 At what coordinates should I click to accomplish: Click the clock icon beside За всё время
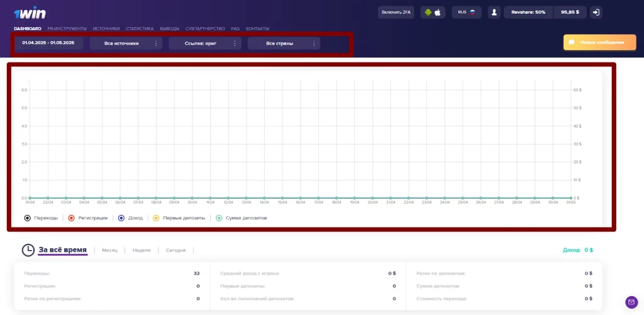pyautogui.click(x=28, y=250)
